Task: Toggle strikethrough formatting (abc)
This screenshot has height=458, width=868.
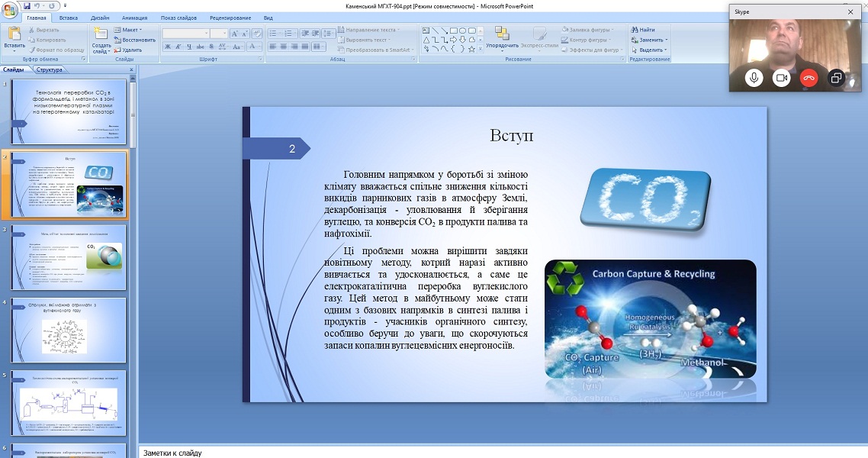Action: pos(199,47)
